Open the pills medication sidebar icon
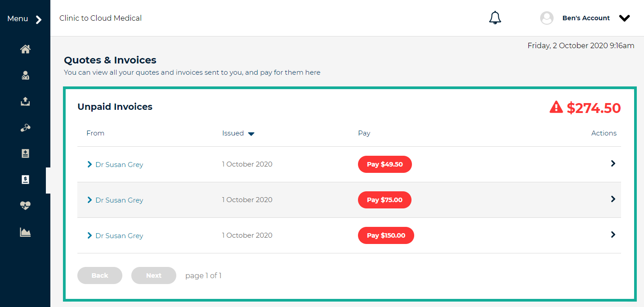The height and width of the screenshot is (307, 644). pyautogui.click(x=25, y=128)
